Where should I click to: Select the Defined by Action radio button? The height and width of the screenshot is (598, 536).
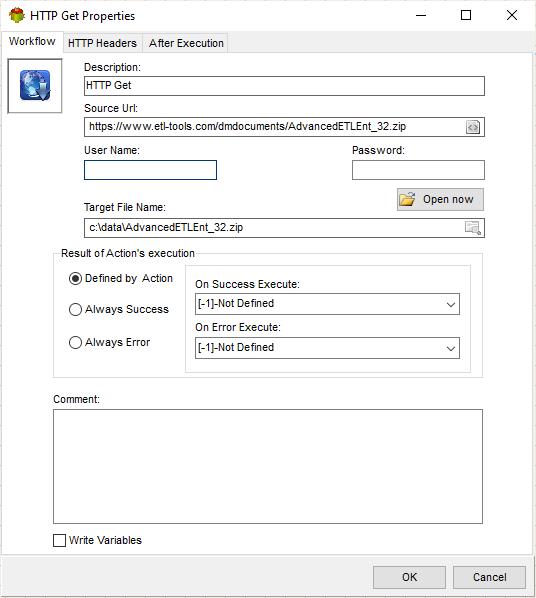[x=75, y=278]
